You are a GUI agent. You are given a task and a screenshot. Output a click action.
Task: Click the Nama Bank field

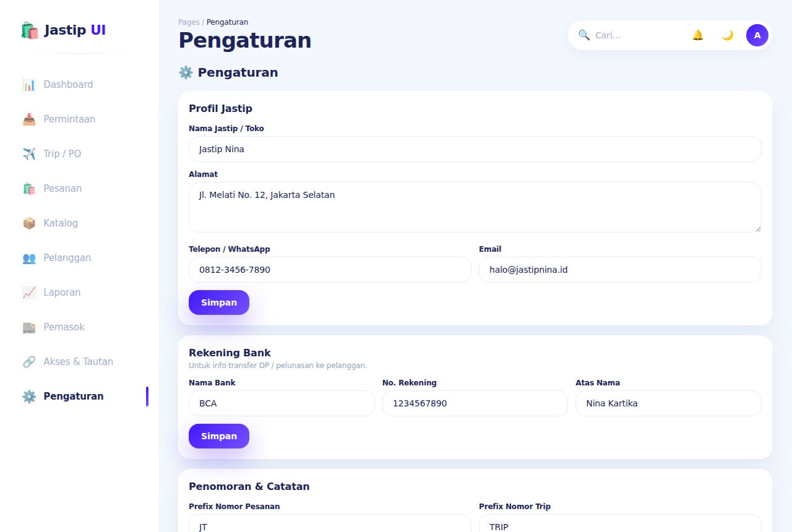[282, 403]
